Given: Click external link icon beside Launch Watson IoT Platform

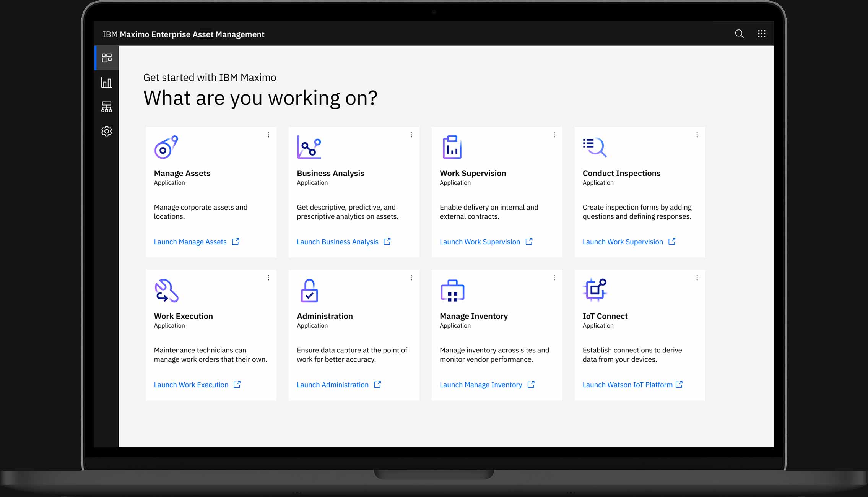Looking at the screenshot, I should pos(679,385).
